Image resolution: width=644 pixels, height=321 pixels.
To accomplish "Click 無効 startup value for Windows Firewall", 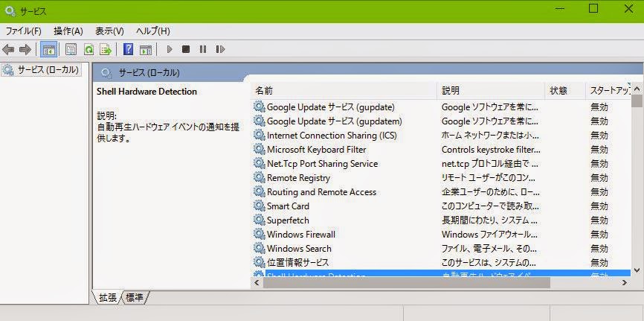I will 599,235.
